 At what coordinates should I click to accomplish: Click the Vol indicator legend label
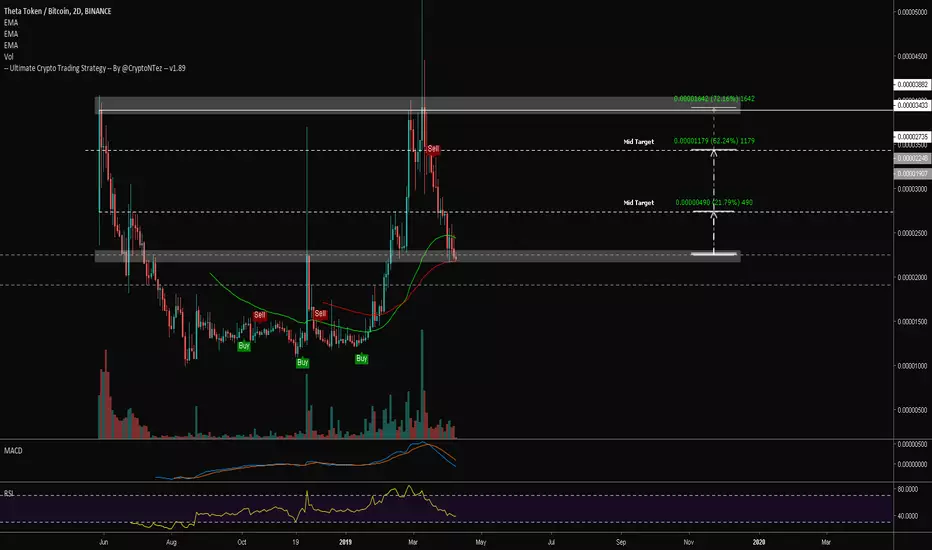click(8, 56)
